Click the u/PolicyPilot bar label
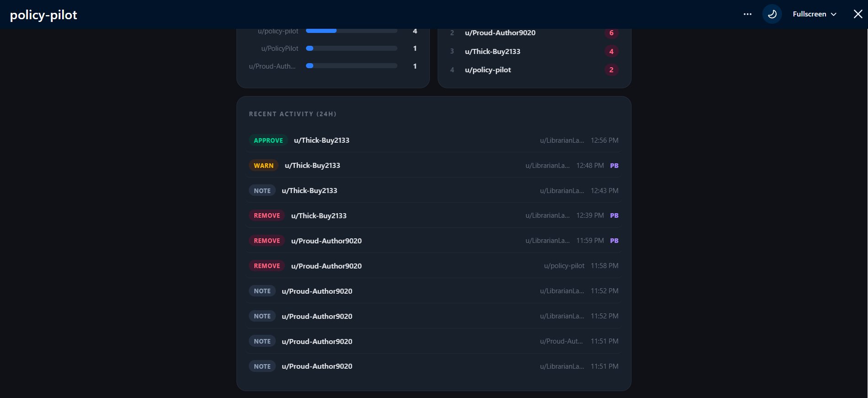Screen dimensions: 868x398 (279, 48)
